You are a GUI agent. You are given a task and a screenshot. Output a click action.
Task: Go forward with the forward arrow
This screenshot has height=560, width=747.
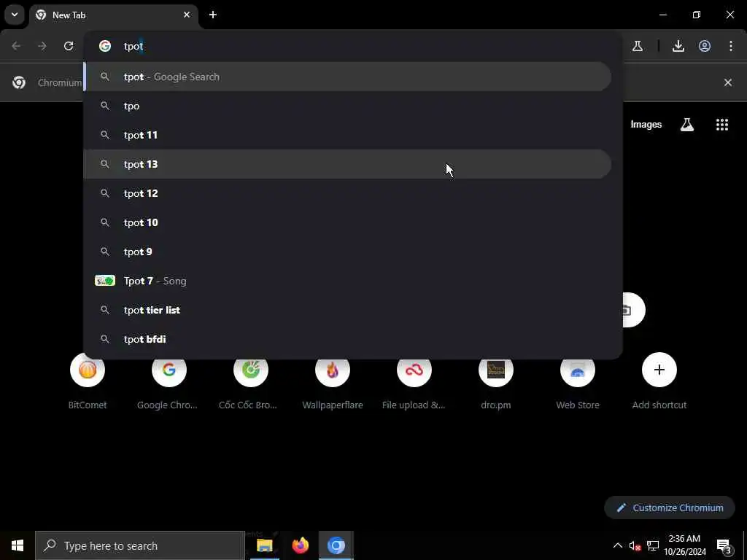click(x=42, y=46)
